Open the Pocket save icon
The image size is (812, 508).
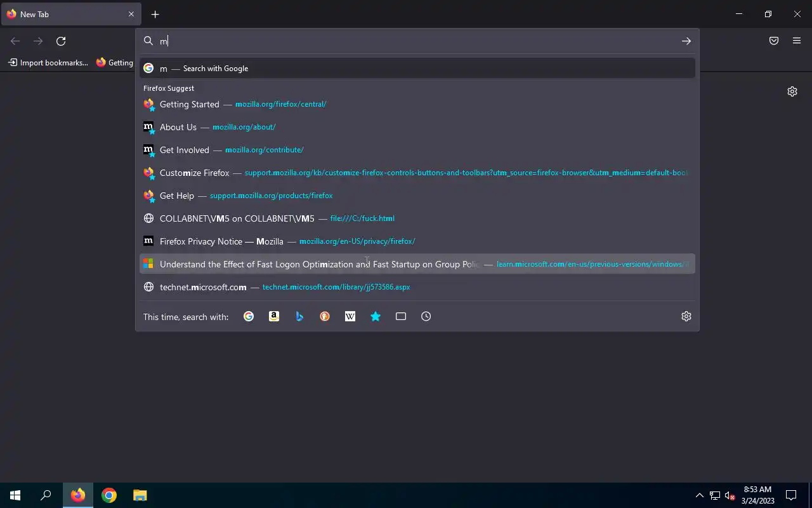tap(774, 41)
